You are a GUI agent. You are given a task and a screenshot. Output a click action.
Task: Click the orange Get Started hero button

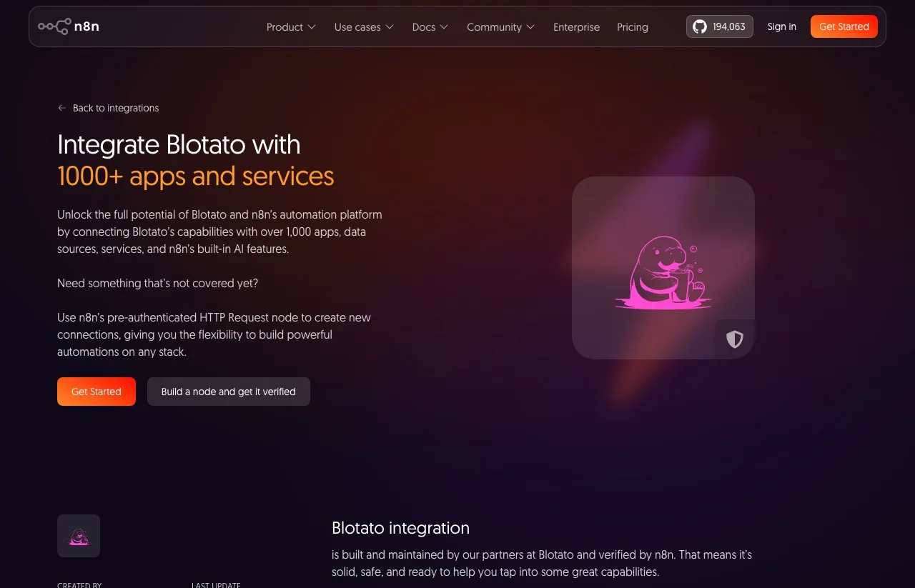pyautogui.click(x=97, y=392)
